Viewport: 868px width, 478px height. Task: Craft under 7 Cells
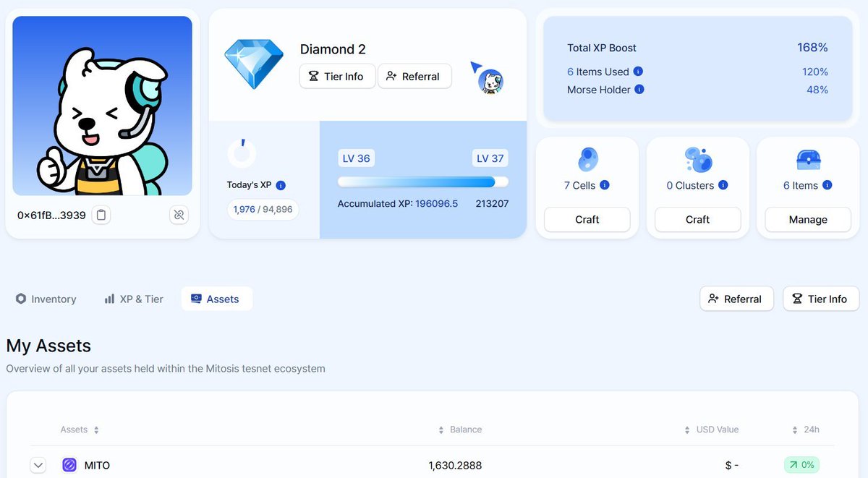pyautogui.click(x=587, y=220)
